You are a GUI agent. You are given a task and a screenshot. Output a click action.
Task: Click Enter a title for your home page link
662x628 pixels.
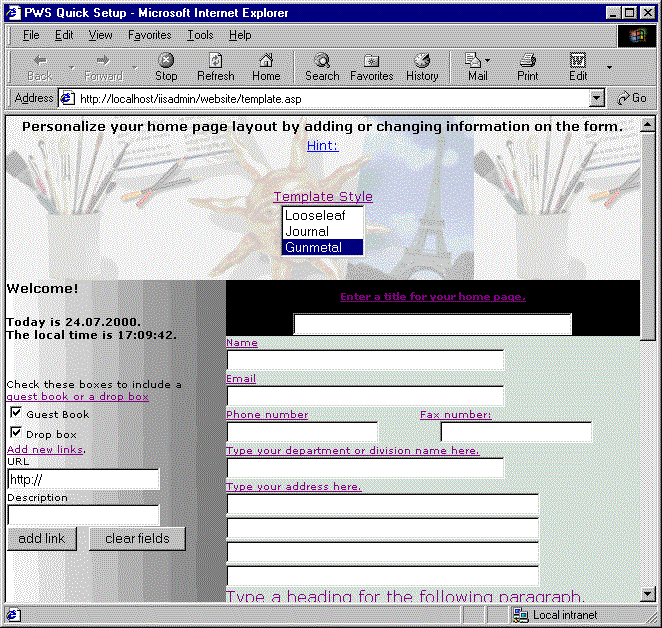pyautogui.click(x=433, y=296)
